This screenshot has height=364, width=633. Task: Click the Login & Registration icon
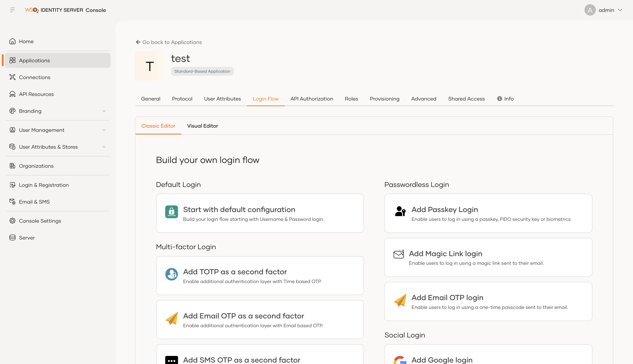[12, 185]
